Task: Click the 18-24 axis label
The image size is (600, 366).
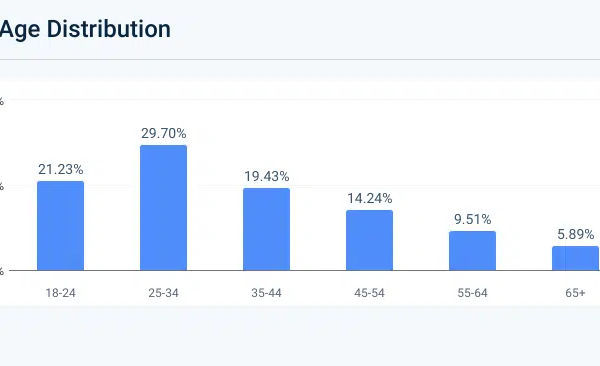Action: tap(60, 293)
